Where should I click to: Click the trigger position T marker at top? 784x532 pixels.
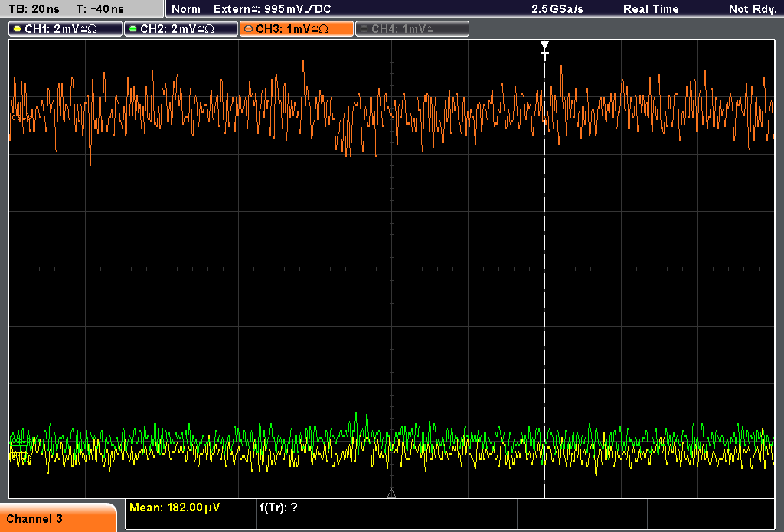point(544,51)
